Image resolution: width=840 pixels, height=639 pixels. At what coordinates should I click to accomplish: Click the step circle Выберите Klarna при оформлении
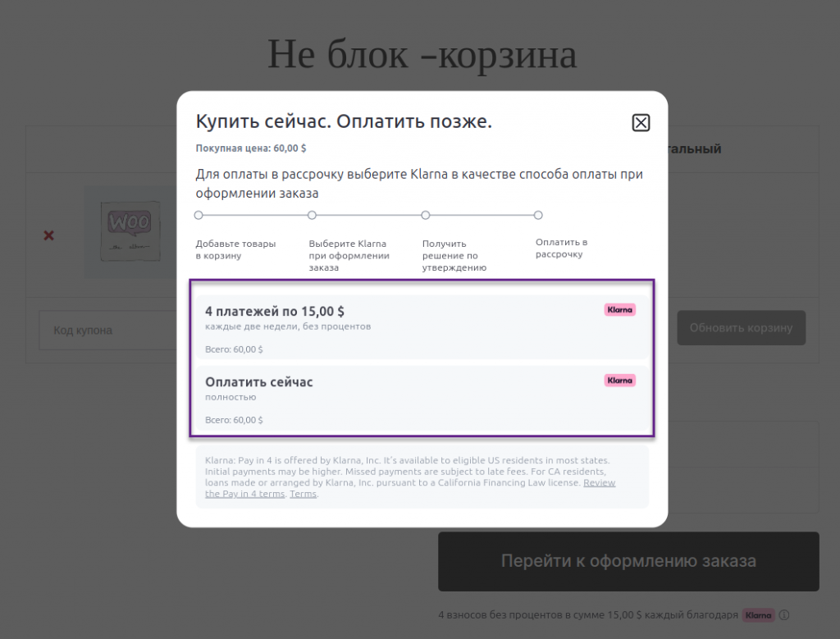312,214
